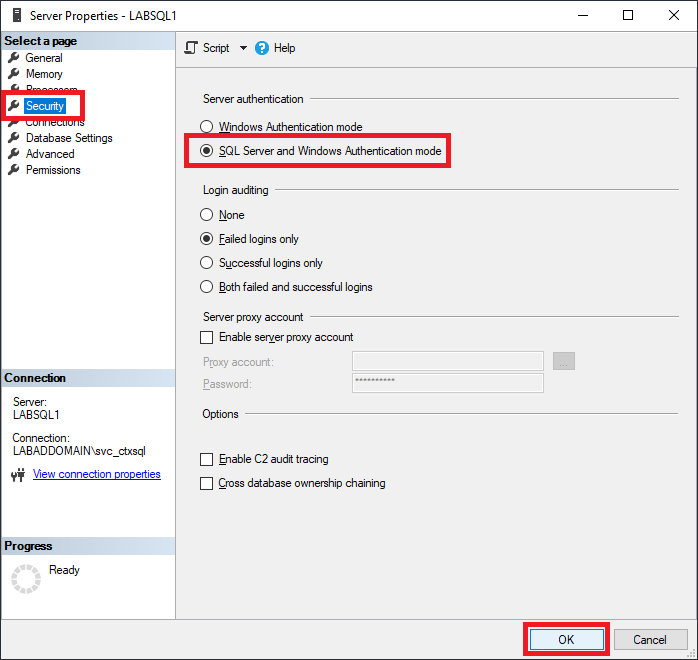698x660 pixels.
Task: Click the wrench icon beside Memory
Action: (x=14, y=74)
